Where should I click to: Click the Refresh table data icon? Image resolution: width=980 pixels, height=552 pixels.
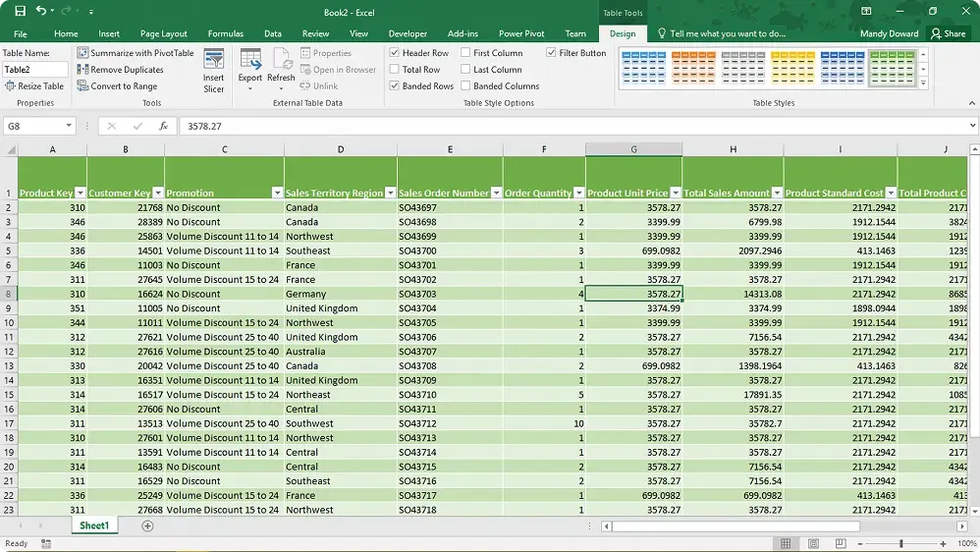(x=281, y=61)
